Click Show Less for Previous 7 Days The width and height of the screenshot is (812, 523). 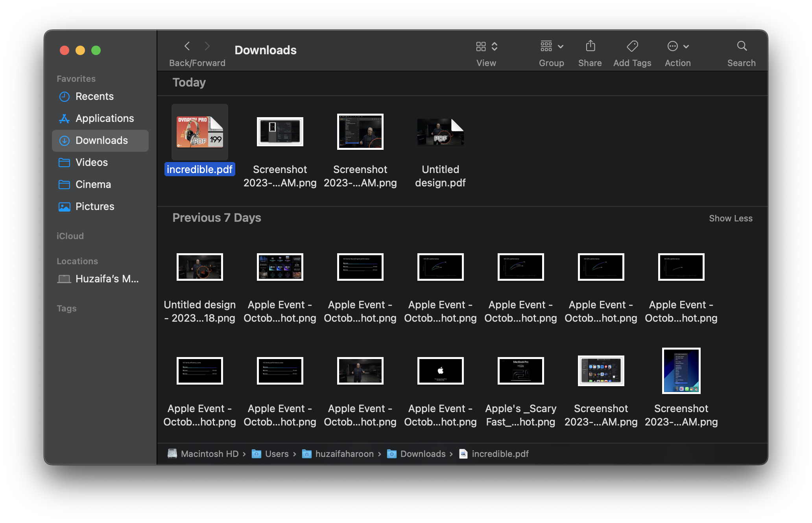731,218
